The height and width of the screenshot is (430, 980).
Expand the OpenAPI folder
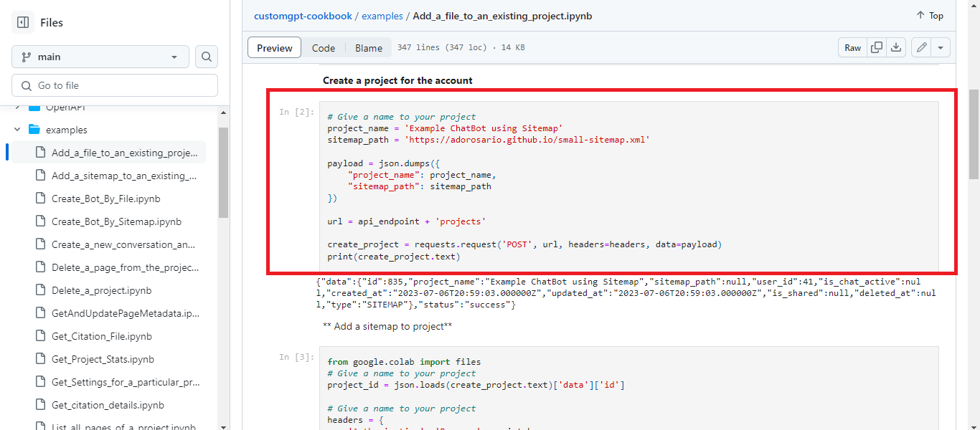(17, 107)
